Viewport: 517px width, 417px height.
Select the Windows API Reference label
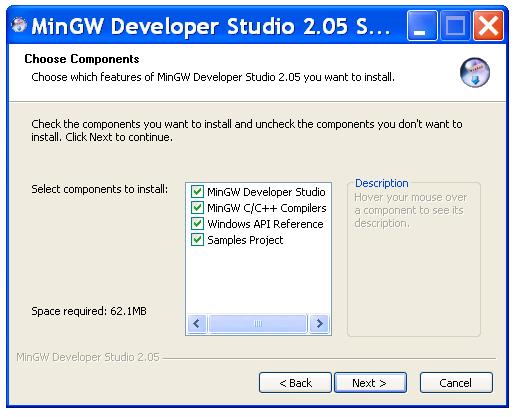tap(265, 224)
